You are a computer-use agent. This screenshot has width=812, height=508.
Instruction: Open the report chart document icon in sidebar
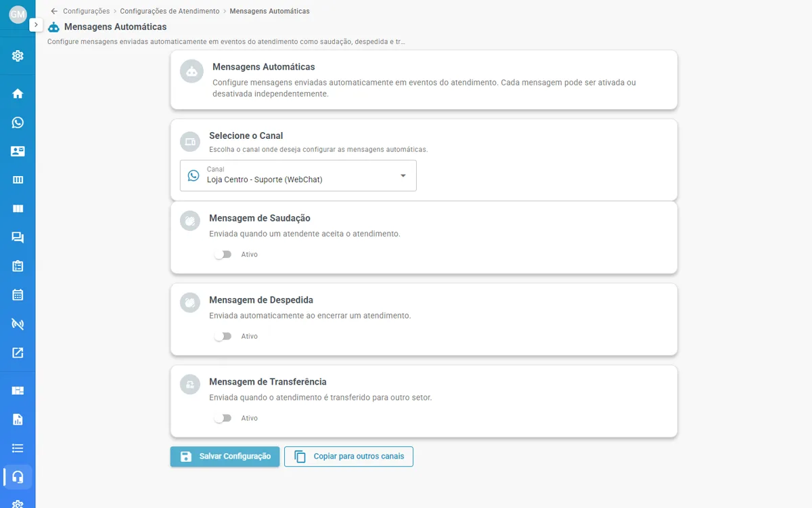[18, 419]
